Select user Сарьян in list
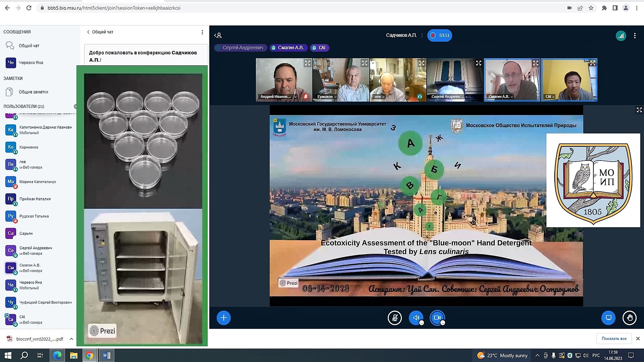 pyautogui.click(x=40, y=233)
